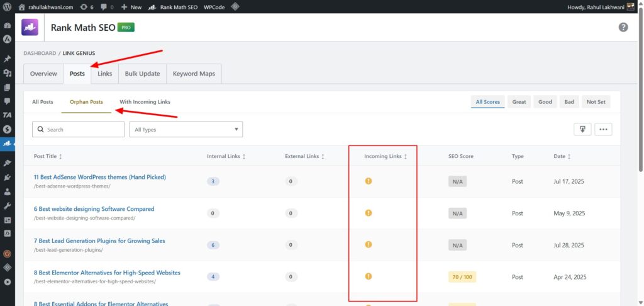The image size is (644, 306).
Task: Sort table by Date column
Action: [x=562, y=156]
